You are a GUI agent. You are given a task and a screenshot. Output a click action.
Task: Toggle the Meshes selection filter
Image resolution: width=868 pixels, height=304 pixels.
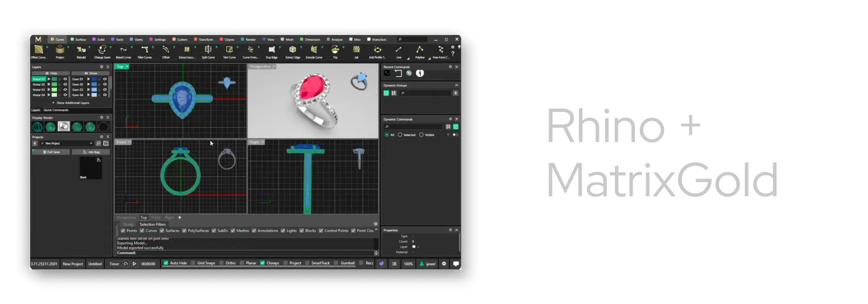tap(233, 231)
